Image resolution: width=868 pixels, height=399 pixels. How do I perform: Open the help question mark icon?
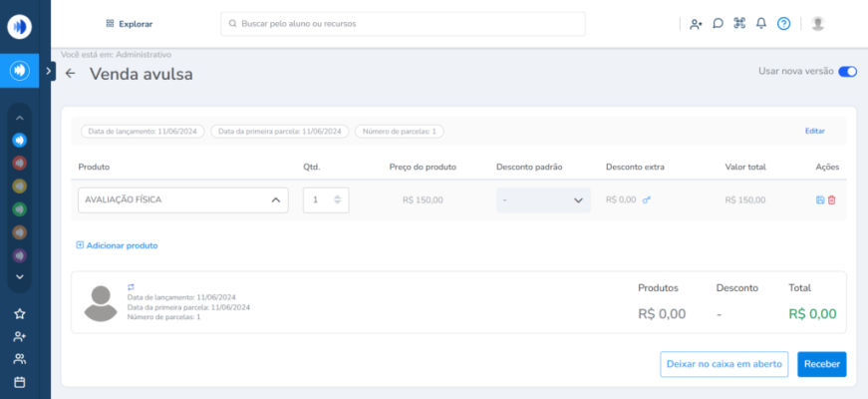783,23
